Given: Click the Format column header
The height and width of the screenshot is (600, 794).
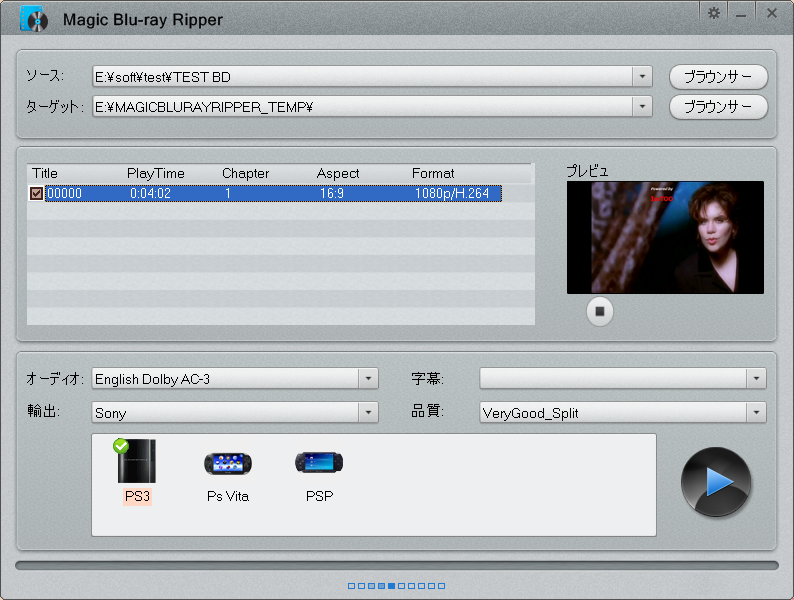Looking at the screenshot, I should coord(433,173).
